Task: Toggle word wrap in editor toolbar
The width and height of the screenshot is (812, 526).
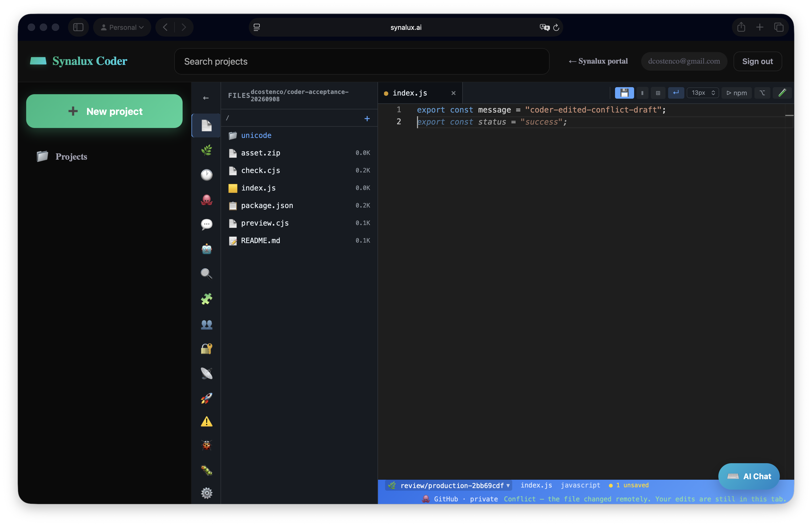Action: pos(675,93)
